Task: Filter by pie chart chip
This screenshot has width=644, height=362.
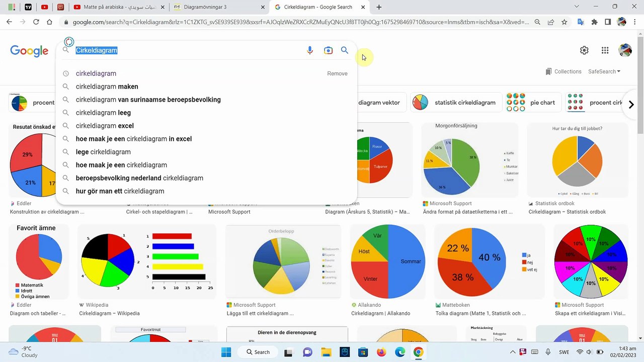Action: pyautogui.click(x=533, y=103)
